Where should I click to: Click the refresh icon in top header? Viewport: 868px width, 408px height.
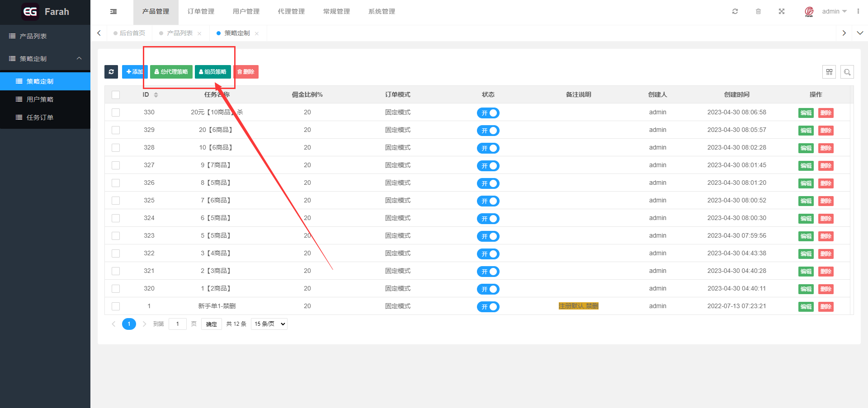point(735,12)
